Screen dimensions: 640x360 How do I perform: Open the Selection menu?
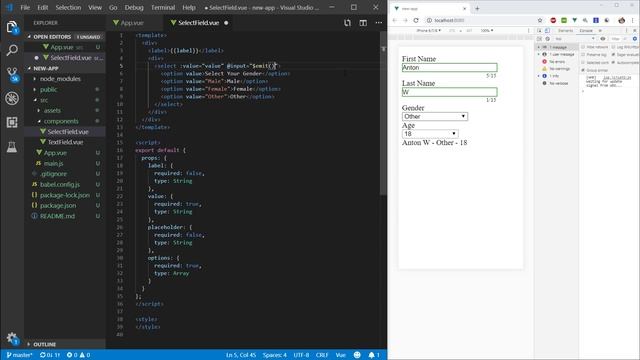click(x=68, y=7)
